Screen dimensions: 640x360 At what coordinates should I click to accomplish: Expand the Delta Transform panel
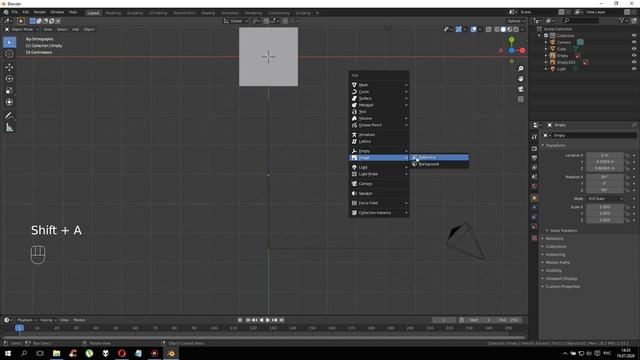563,231
